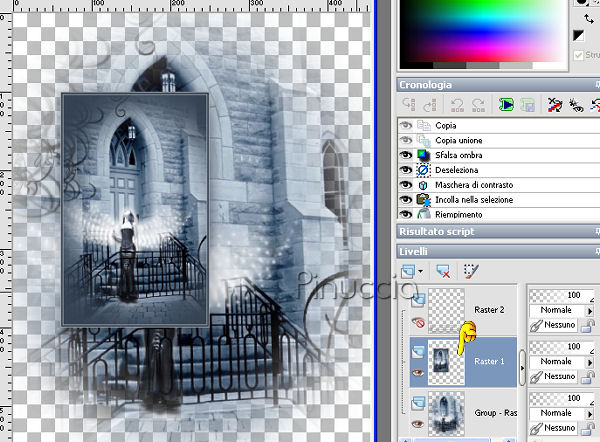Click Raster 1 link set brush icon
This screenshot has height=442, width=600.
point(536,377)
